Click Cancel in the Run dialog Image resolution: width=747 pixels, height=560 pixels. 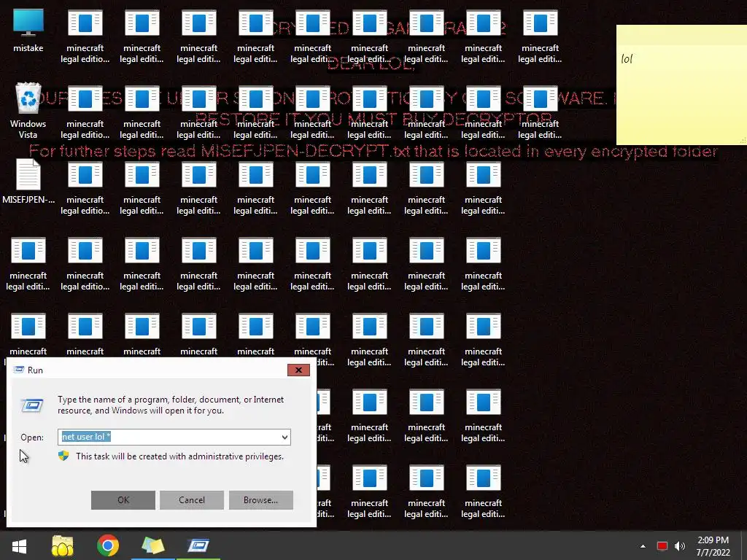click(x=192, y=500)
